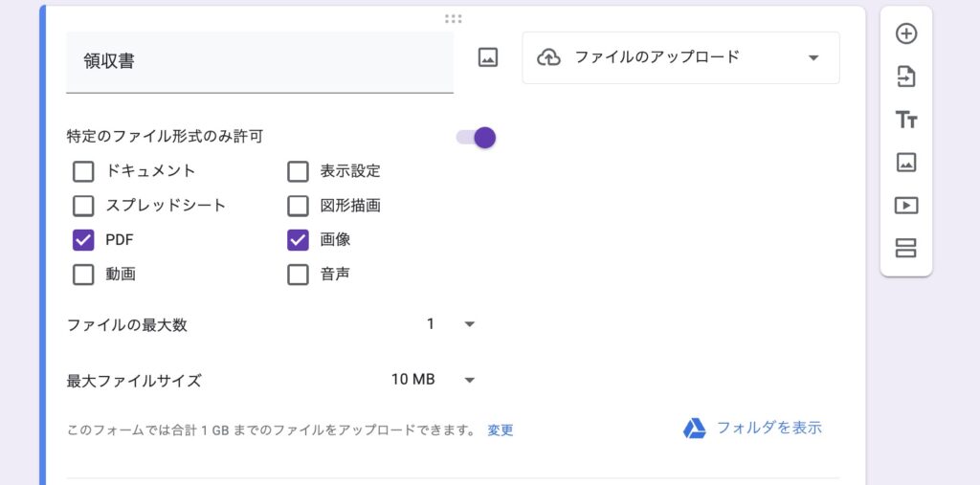
Task: Enable the 動画 file type checkbox
Action: pos(83,275)
